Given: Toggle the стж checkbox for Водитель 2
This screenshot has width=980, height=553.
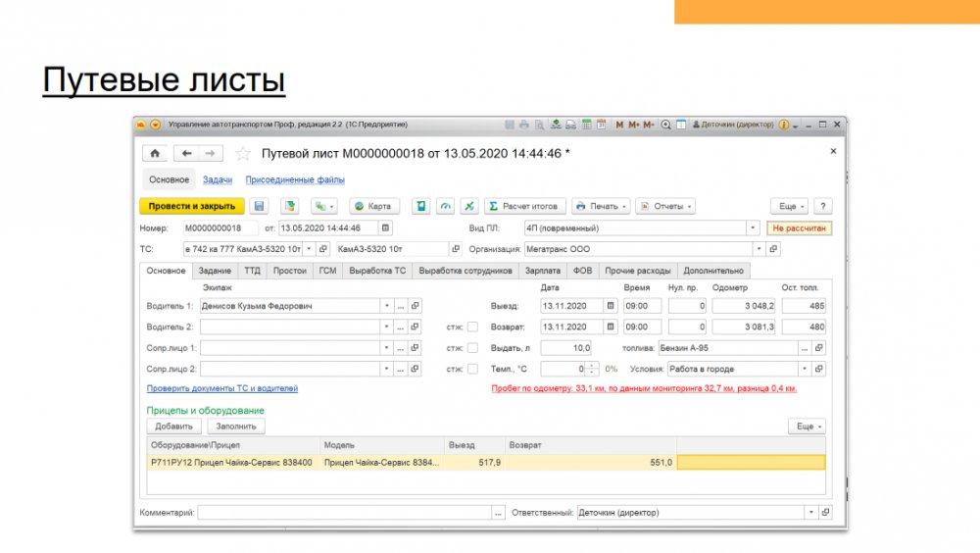Looking at the screenshot, I should pyautogui.click(x=472, y=327).
